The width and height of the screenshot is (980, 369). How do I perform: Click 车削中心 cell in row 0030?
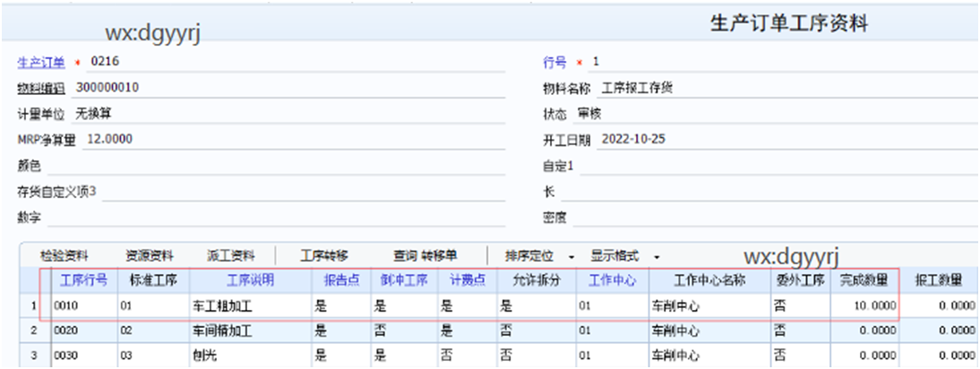(x=709, y=356)
